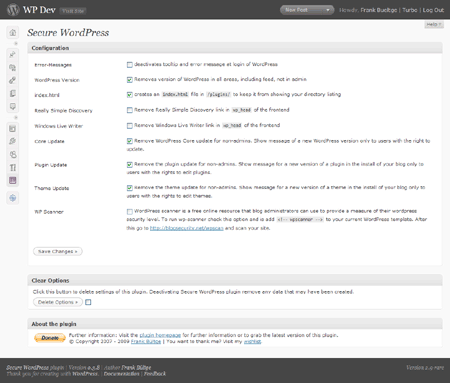
Task: Uncheck the index.html creation checkbox
Action: click(x=130, y=95)
